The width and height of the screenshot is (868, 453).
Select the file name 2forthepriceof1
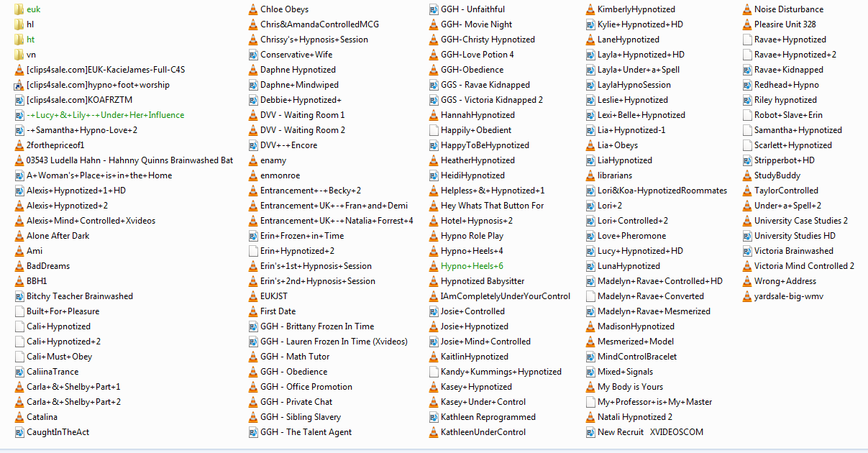55,145
